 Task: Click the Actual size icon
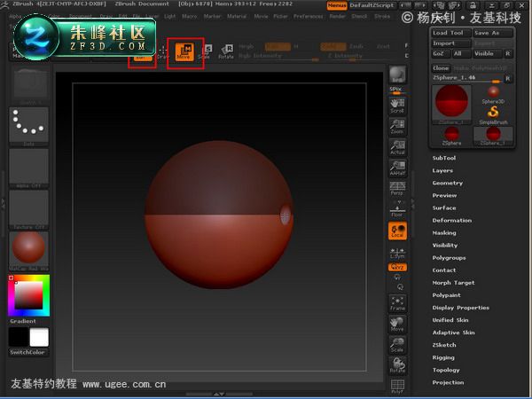(397, 147)
